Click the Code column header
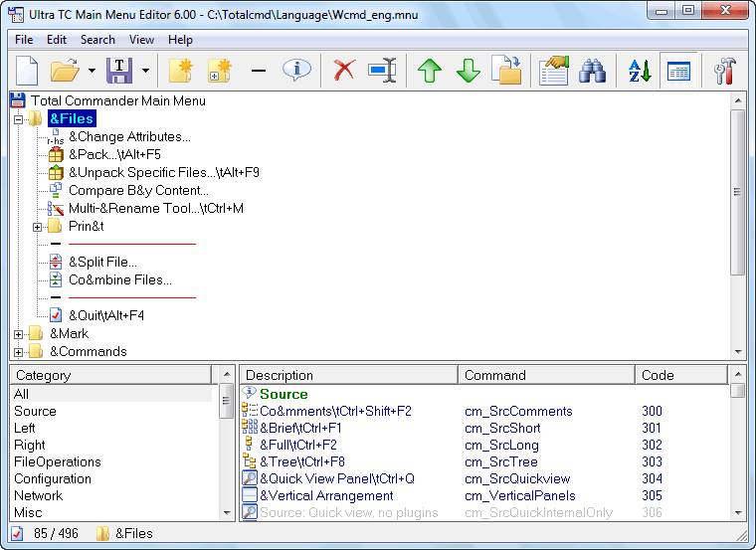 coord(681,375)
